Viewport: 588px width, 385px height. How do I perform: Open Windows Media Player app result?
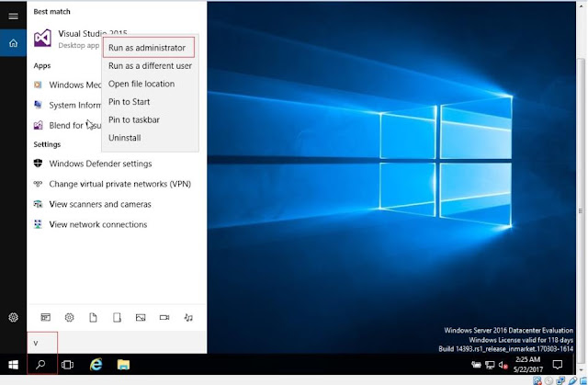click(x=67, y=85)
